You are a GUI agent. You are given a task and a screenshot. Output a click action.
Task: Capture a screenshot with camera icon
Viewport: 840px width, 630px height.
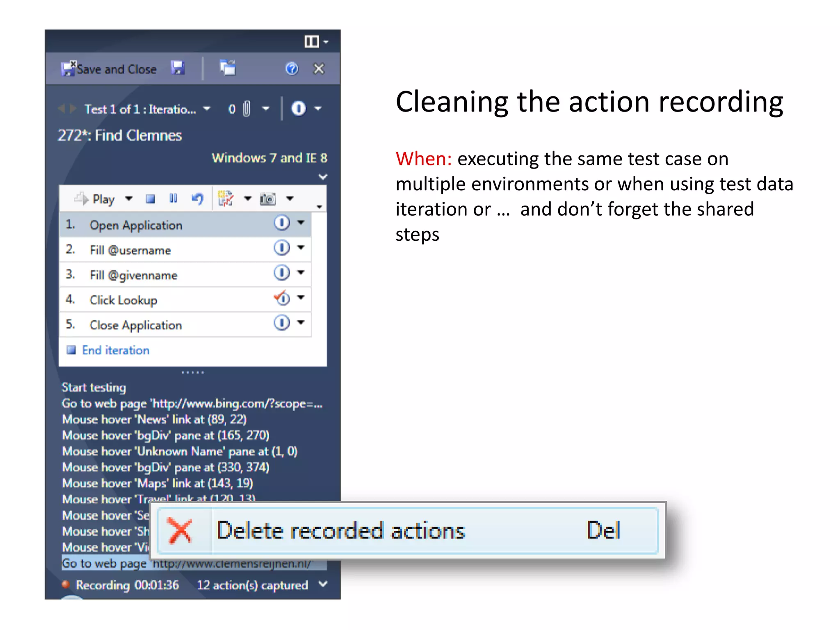267,199
